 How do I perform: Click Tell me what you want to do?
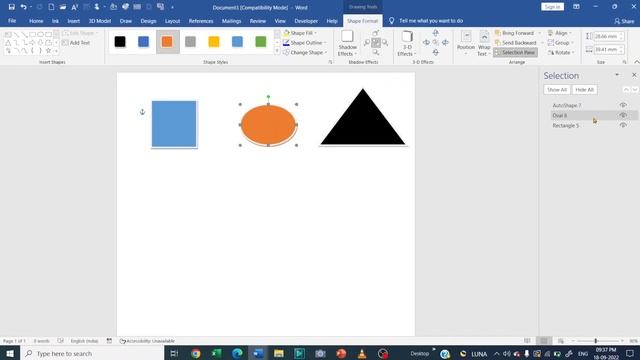tap(430, 21)
